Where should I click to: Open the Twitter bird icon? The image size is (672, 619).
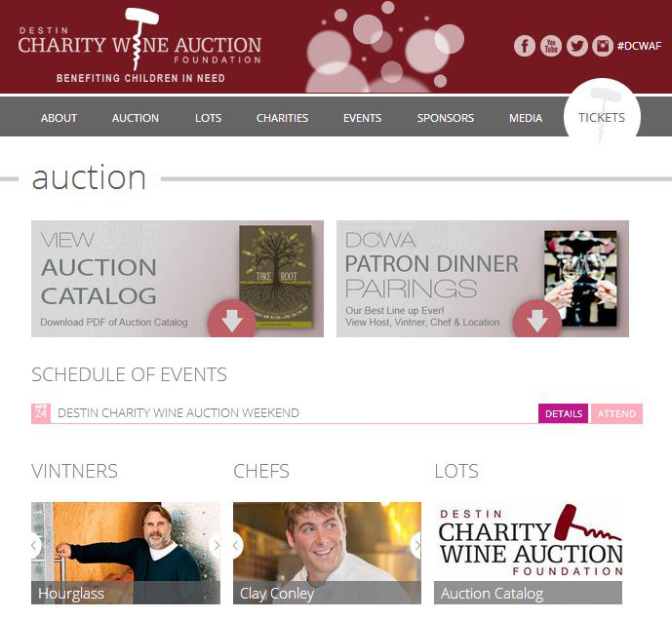tap(576, 46)
